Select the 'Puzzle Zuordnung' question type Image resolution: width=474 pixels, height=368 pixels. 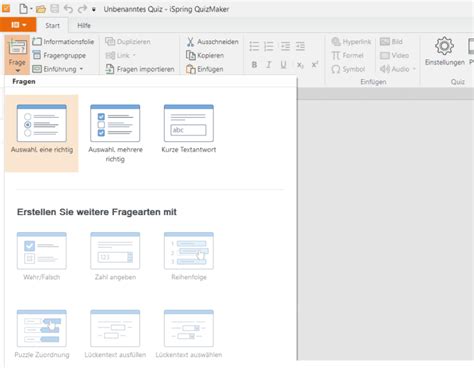click(42, 334)
